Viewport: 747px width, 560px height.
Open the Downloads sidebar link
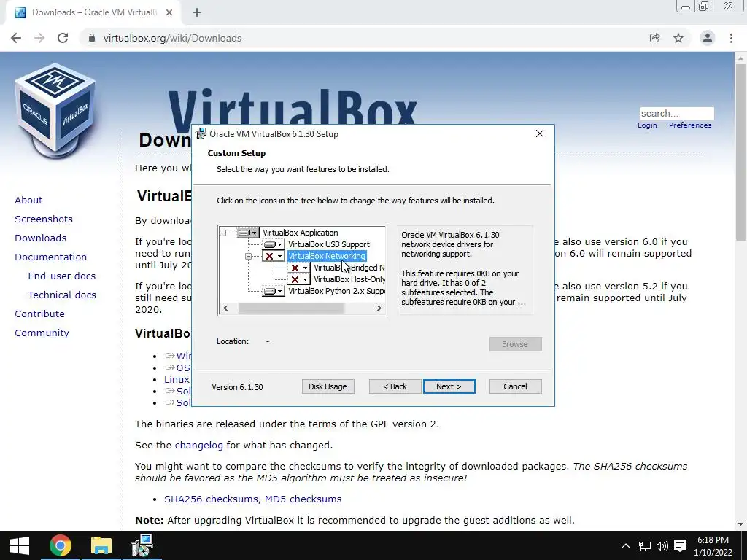click(x=41, y=238)
